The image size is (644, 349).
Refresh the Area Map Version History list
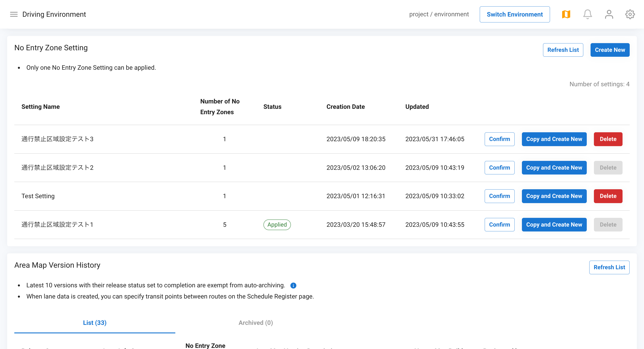tap(609, 267)
